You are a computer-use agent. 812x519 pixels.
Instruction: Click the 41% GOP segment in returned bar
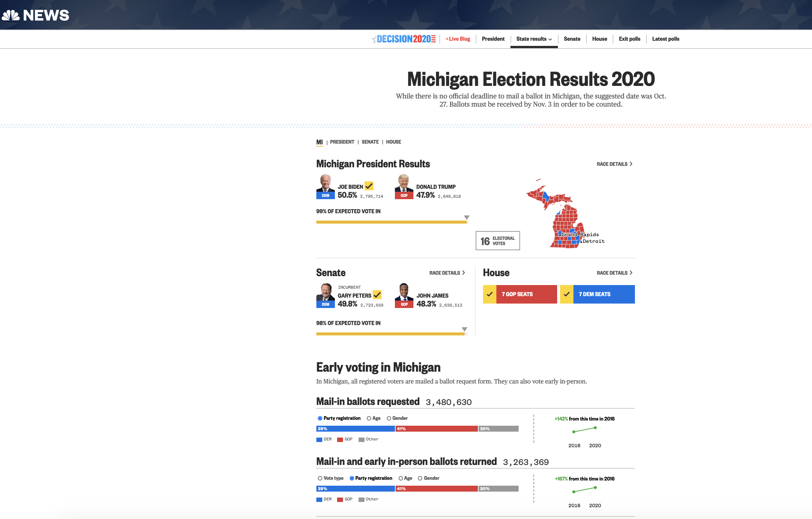click(x=437, y=489)
